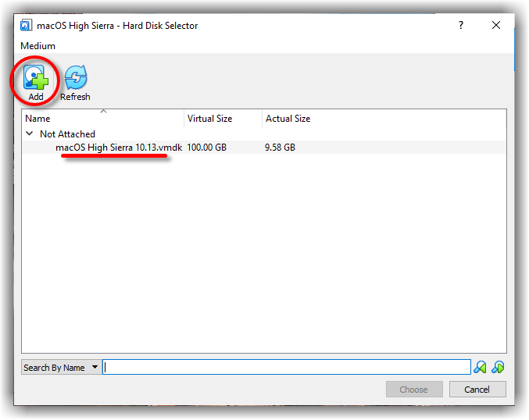Select macOS High Sierra 10.13.vmdk disk
The width and height of the screenshot is (529, 420).
[118, 148]
